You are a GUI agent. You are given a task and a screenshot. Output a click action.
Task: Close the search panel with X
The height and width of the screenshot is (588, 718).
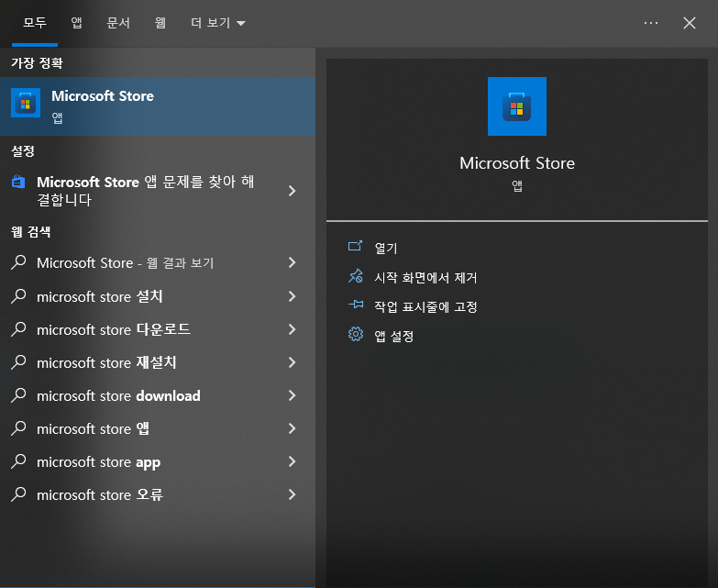coord(690,23)
